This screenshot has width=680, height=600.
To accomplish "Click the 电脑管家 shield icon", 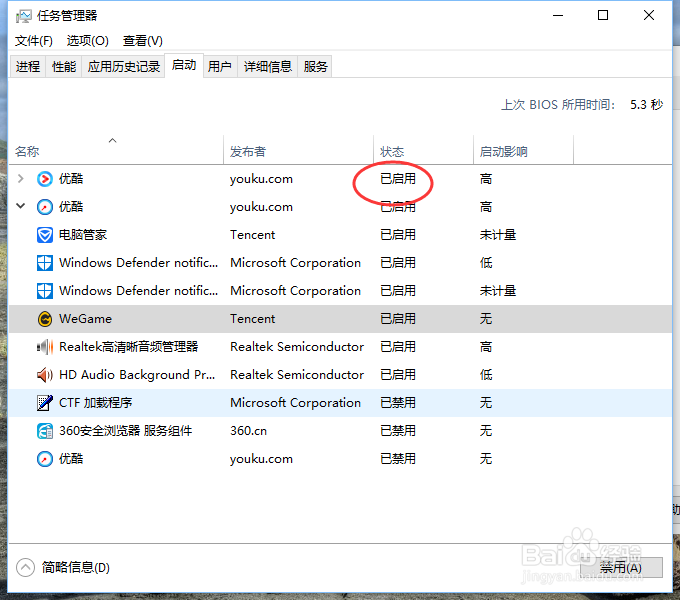I will click(x=45, y=235).
